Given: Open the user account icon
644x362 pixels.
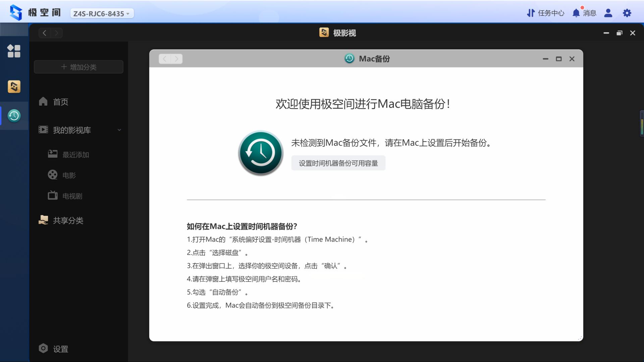Looking at the screenshot, I should coord(609,13).
